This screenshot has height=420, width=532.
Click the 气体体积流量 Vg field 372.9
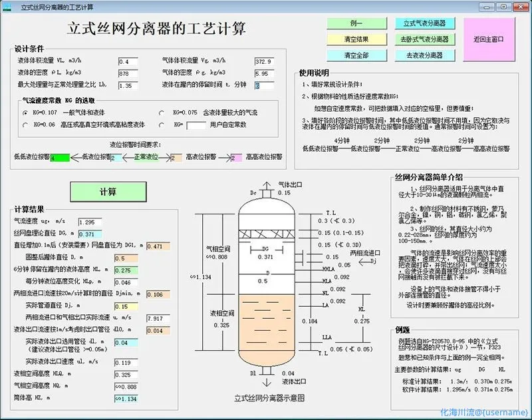click(x=264, y=61)
